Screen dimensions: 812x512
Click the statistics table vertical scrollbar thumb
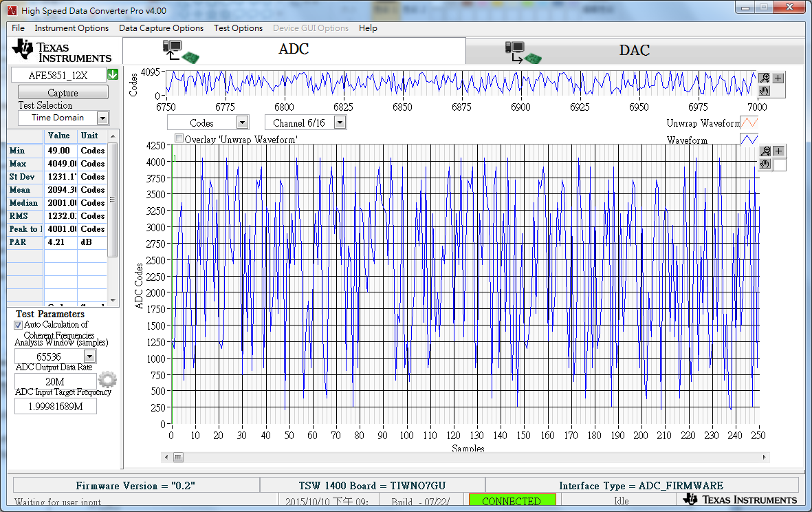[x=112, y=200]
